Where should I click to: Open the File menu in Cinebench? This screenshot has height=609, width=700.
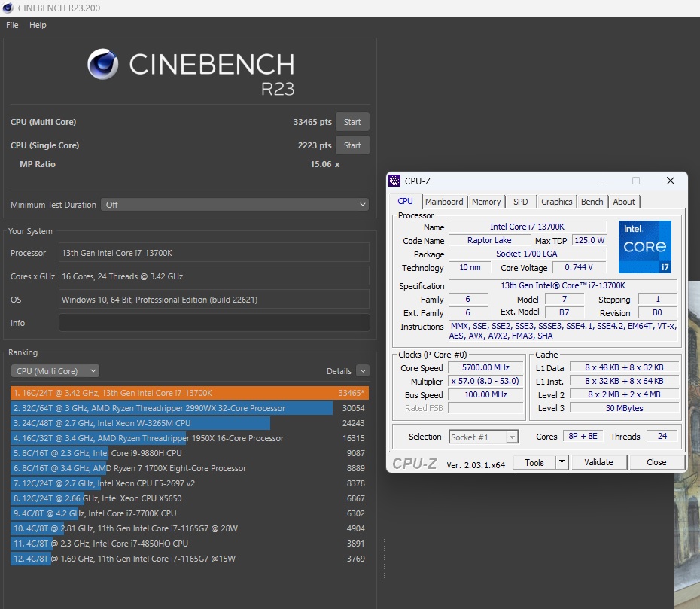(x=12, y=25)
